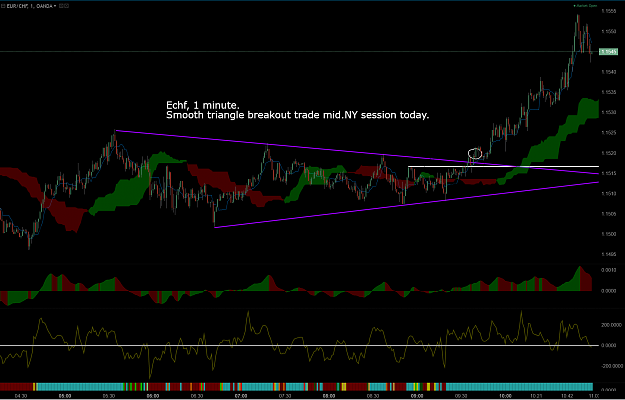Click the second small icon after the OANDA arrow
Screen dimensions: 625x400
(x=66, y=6)
